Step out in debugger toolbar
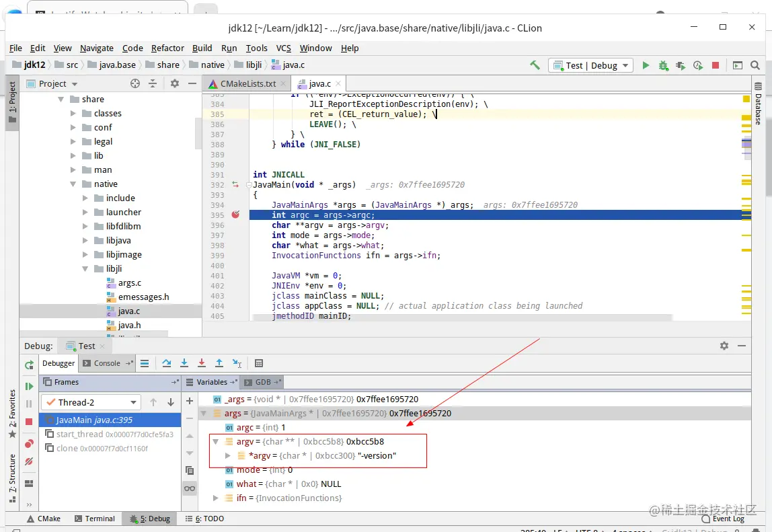 (219, 363)
